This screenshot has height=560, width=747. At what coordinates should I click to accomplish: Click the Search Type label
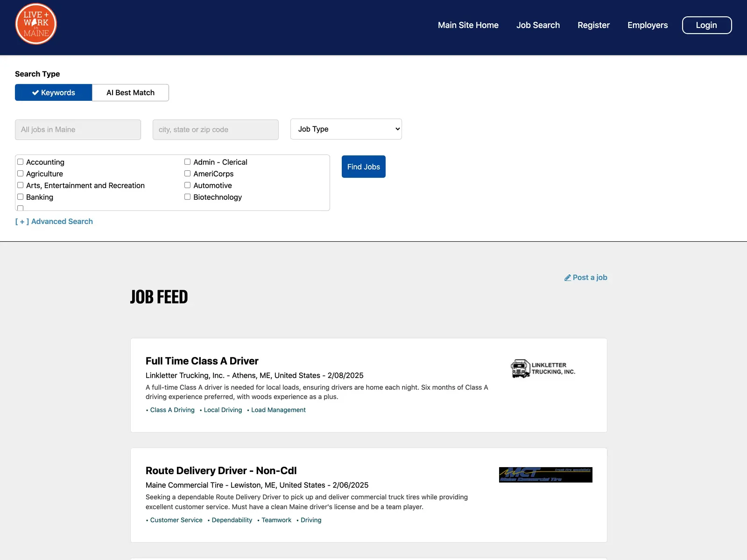pyautogui.click(x=37, y=74)
